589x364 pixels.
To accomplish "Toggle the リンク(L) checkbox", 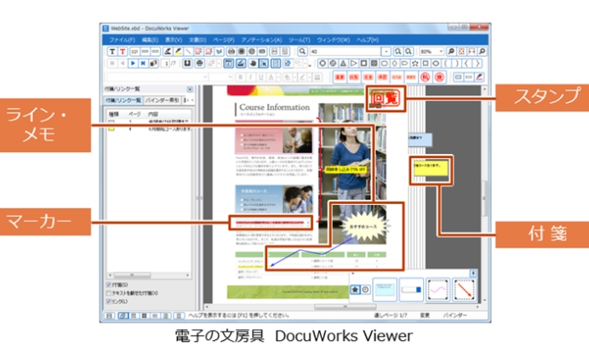I will (x=108, y=302).
